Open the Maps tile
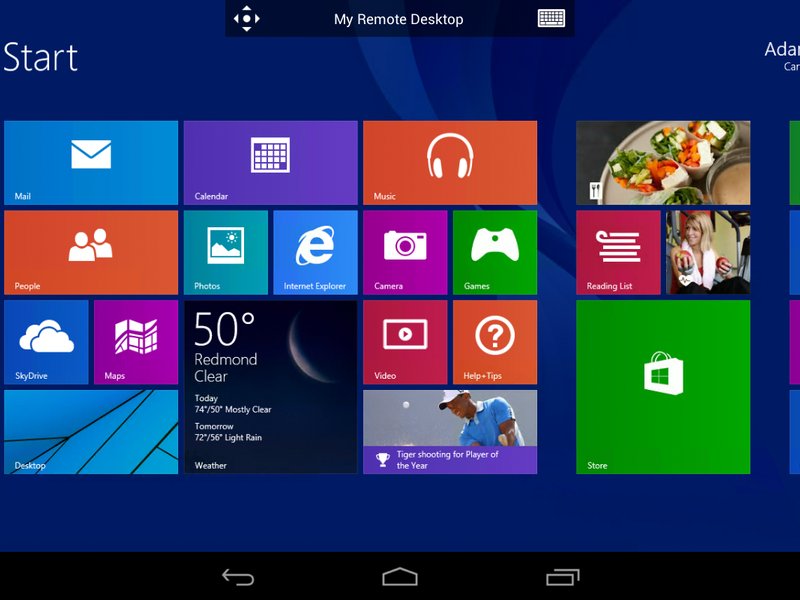Image resolution: width=800 pixels, height=600 pixels. 136,342
